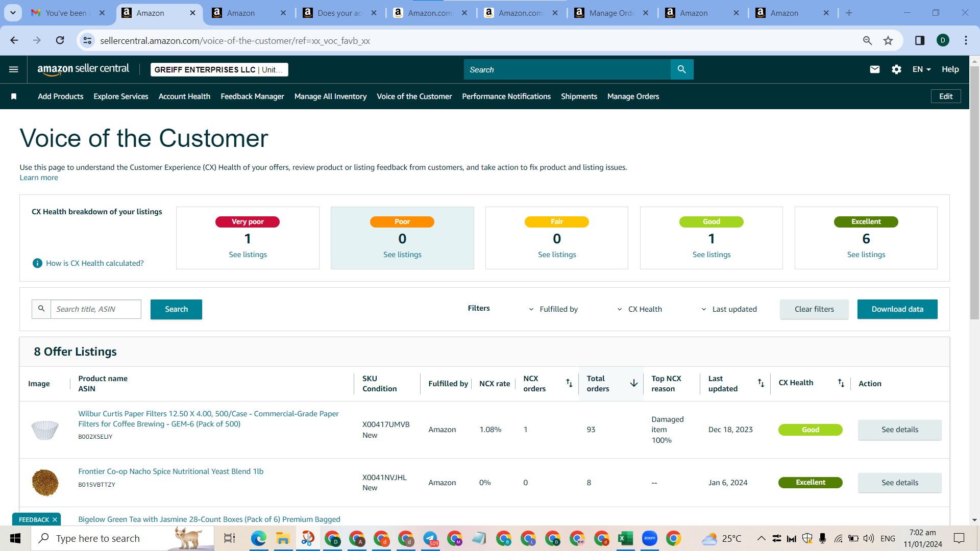Open Manage All Inventory
The width and height of the screenshot is (980, 551).
(x=330, y=96)
